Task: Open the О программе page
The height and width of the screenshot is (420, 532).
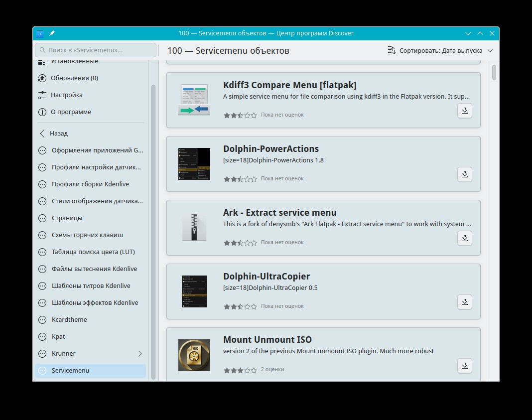Action: click(90, 112)
